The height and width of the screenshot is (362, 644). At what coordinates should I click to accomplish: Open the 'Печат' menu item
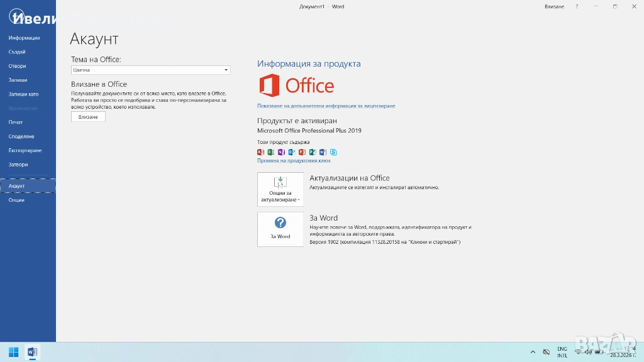[16, 122]
